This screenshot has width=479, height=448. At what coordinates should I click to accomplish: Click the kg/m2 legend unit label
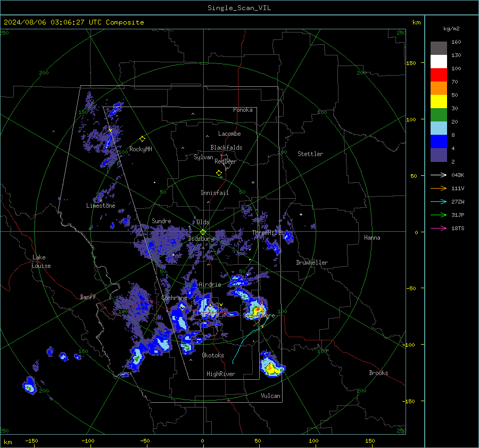[451, 29]
